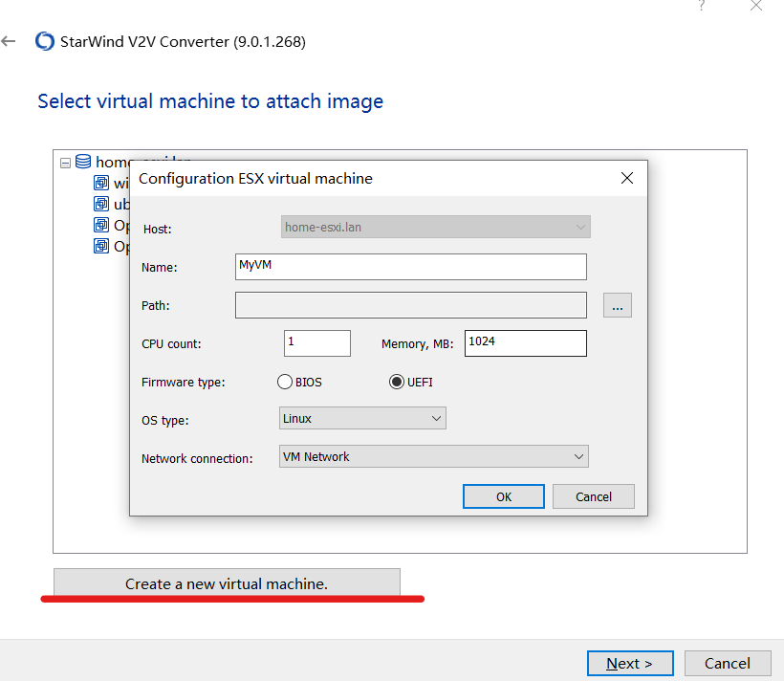Select the host server database icon

[x=83, y=161]
